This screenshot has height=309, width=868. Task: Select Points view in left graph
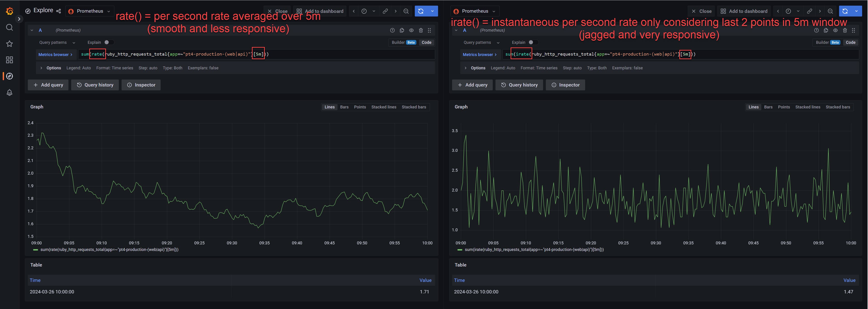pyautogui.click(x=359, y=107)
